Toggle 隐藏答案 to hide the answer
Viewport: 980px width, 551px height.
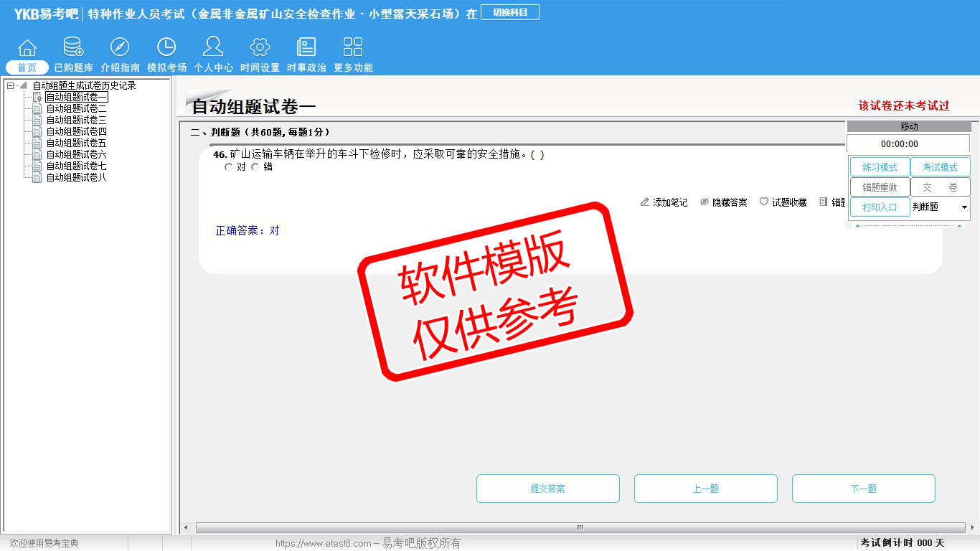pyautogui.click(x=723, y=203)
